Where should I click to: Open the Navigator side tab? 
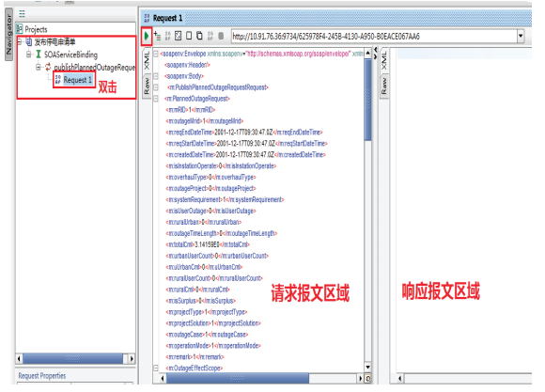pyautogui.click(x=8, y=35)
